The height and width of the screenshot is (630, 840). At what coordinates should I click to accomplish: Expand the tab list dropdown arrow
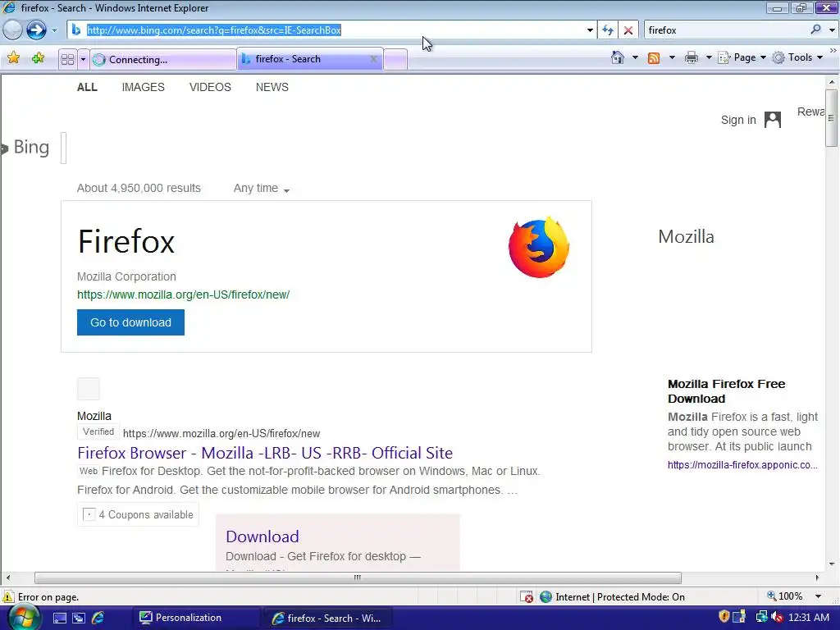(83, 59)
